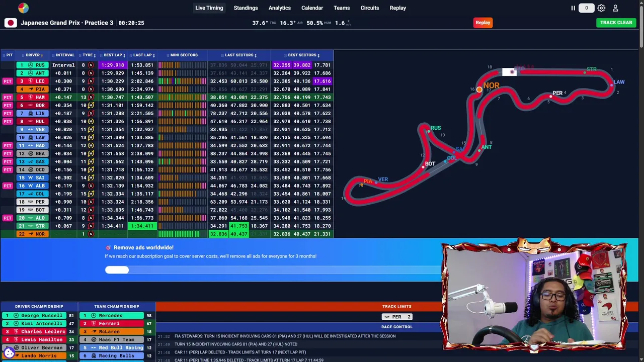This screenshot has height=362, width=644.
Task: Click Ferrari logo in Team Championship list
Action: click(x=94, y=323)
